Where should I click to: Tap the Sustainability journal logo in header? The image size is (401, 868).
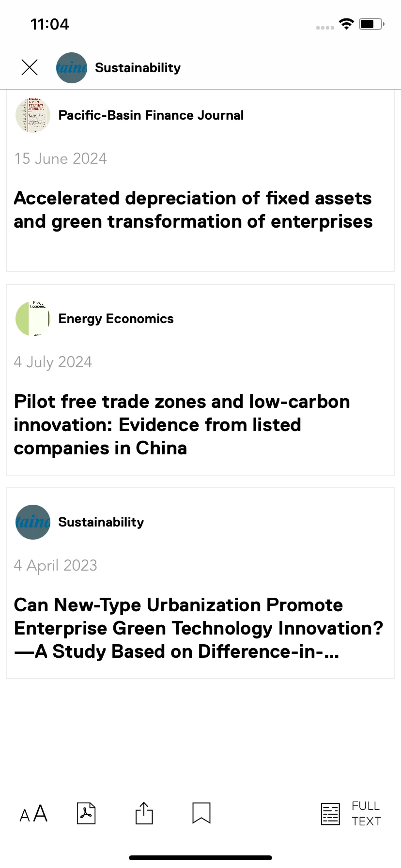[72, 68]
